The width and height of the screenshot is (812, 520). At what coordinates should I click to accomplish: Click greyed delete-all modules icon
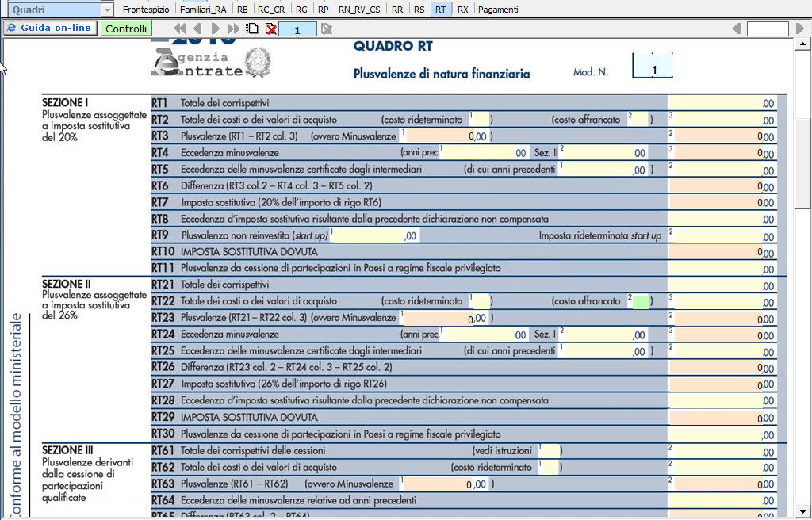coord(326,29)
